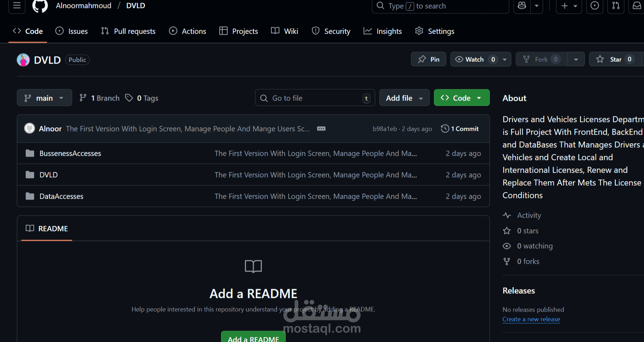Image resolution: width=644 pixels, height=342 pixels.
Task: Open commit message on DVLD folder row
Action: coord(316,175)
